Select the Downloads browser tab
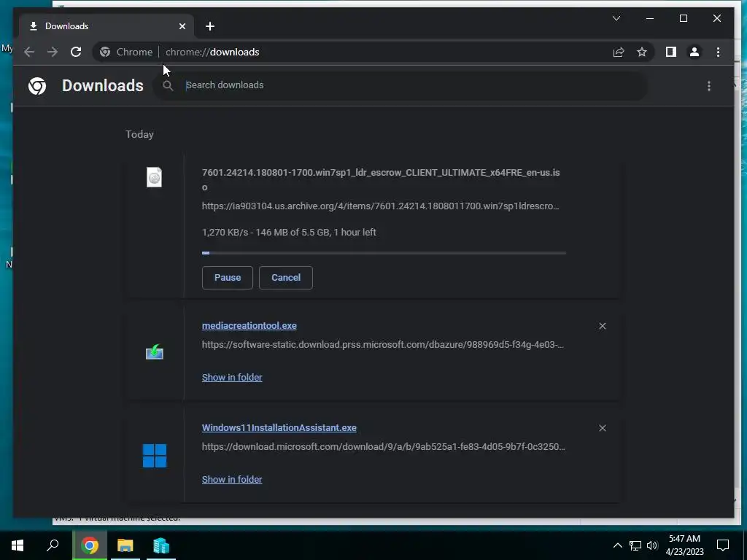This screenshot has height=560, width=747. click(107, 26)
